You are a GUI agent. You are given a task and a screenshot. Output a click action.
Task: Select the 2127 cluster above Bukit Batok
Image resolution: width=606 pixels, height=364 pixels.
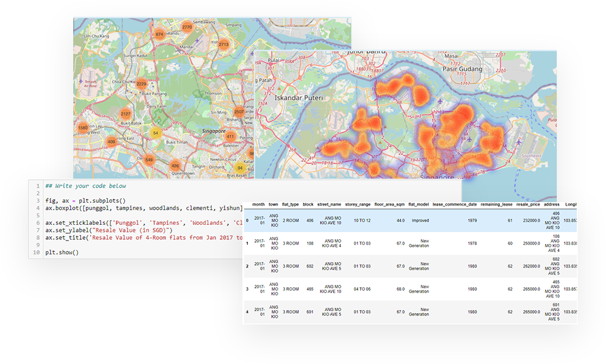click(x=126, y=113)
